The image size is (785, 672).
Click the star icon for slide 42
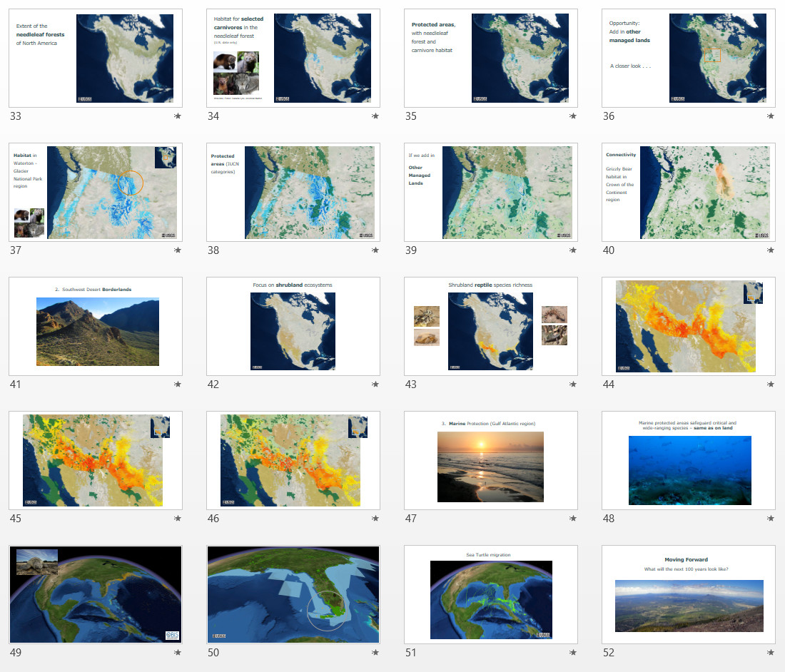click(x=375, y=385)
